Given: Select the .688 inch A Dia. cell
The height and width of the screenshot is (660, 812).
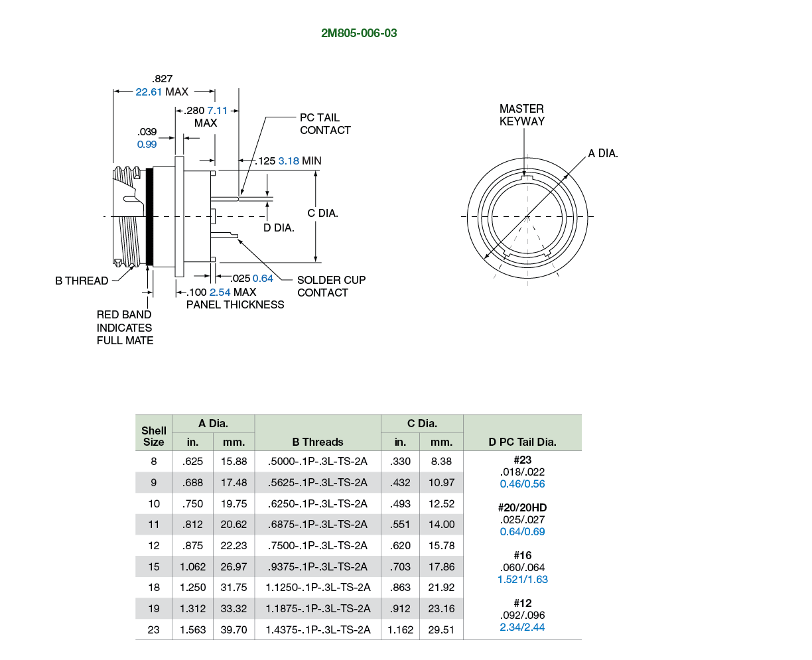Looking at the screenshot, I should coord(192,482).
